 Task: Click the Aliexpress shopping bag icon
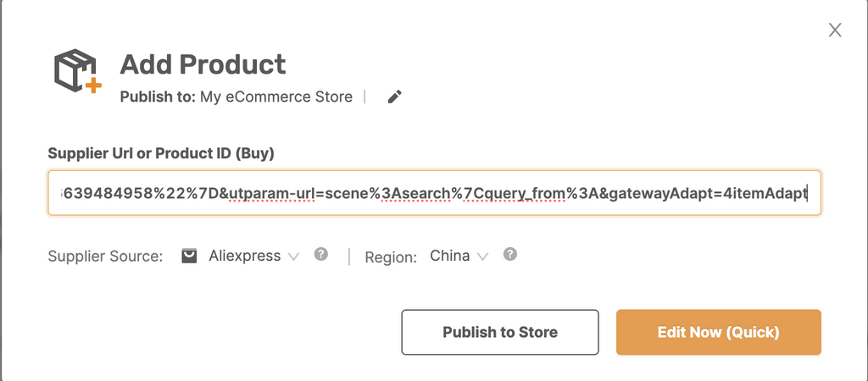(x=189, y=256)
